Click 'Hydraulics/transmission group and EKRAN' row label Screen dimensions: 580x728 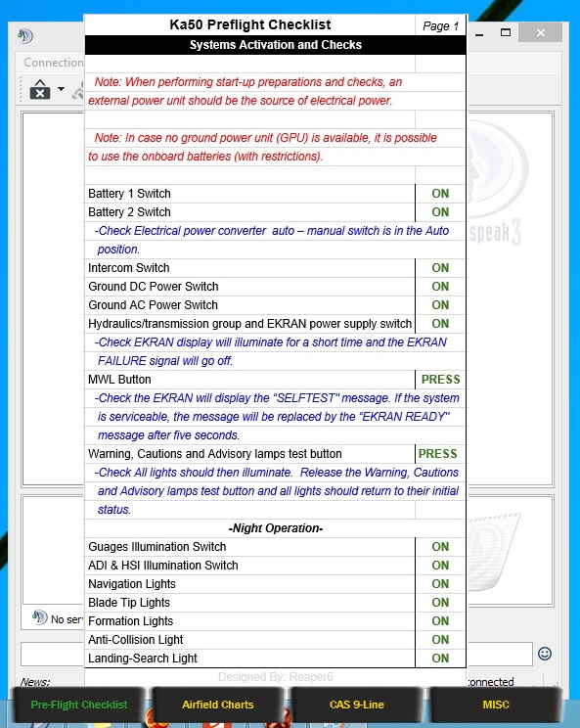[x=249, y=324]
